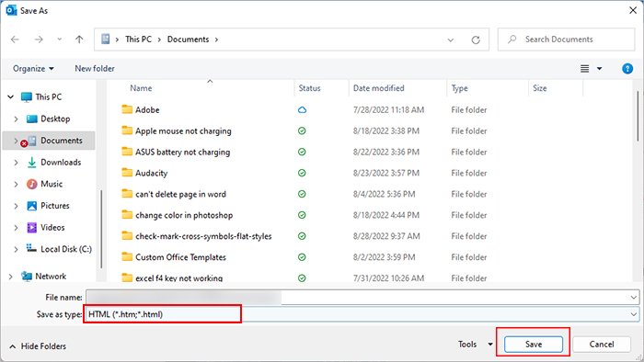Open the Help icon
Viewport: 644px width, 362px height.
click(627, 69)
